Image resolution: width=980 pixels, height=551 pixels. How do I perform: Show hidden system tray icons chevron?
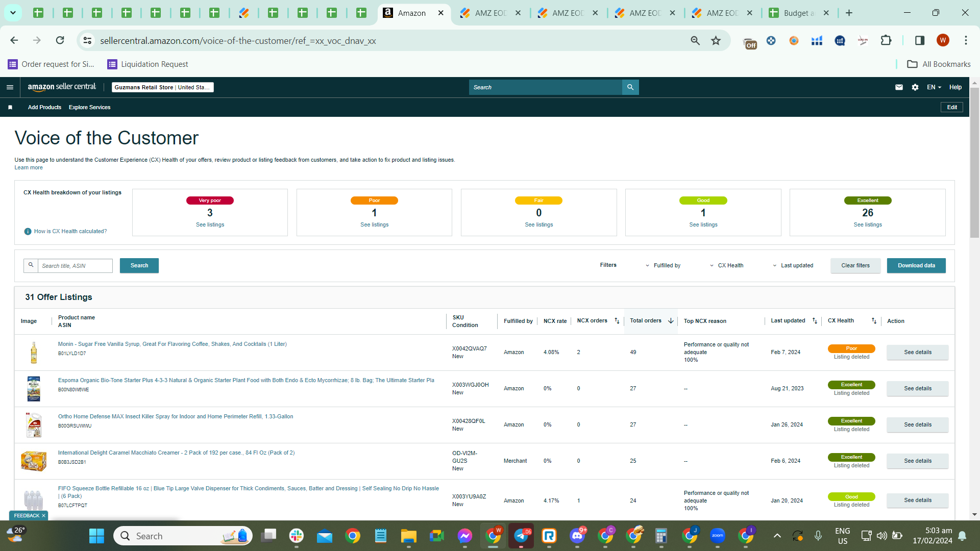(777, 536)
